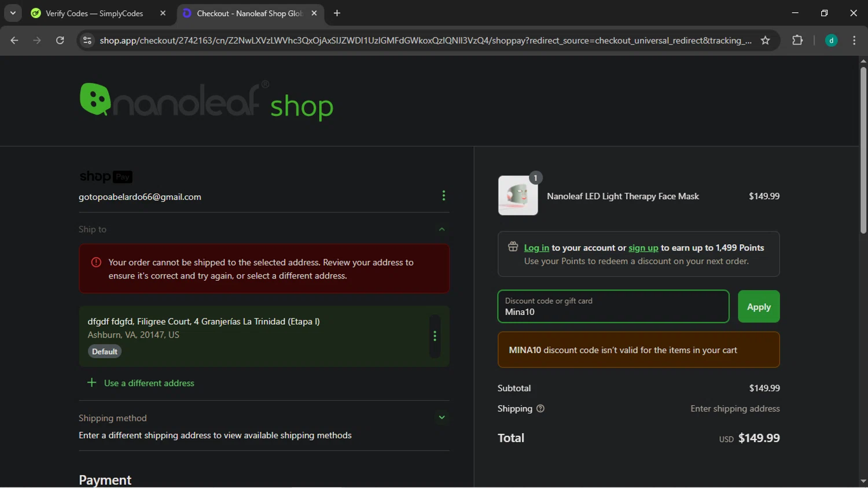Click the sign up link
This screenshot has width=868, height=488.
pyautogui.click(x=643, y=248)
